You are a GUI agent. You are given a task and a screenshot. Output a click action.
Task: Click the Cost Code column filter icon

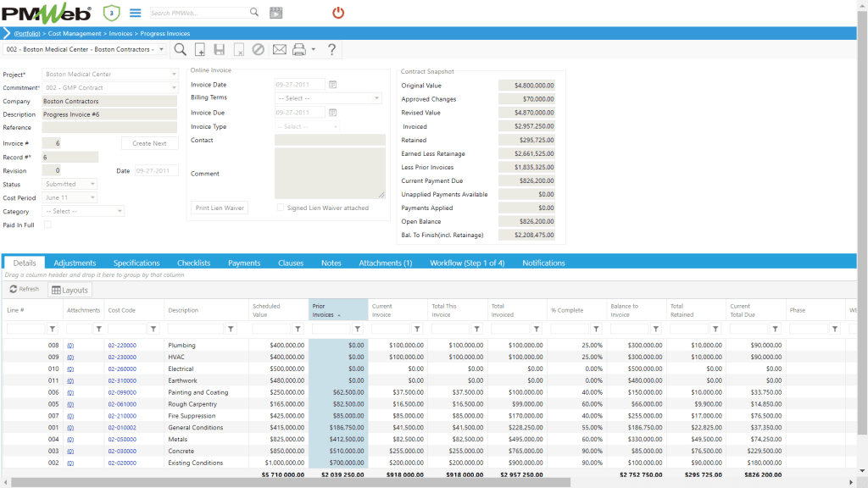153,330
